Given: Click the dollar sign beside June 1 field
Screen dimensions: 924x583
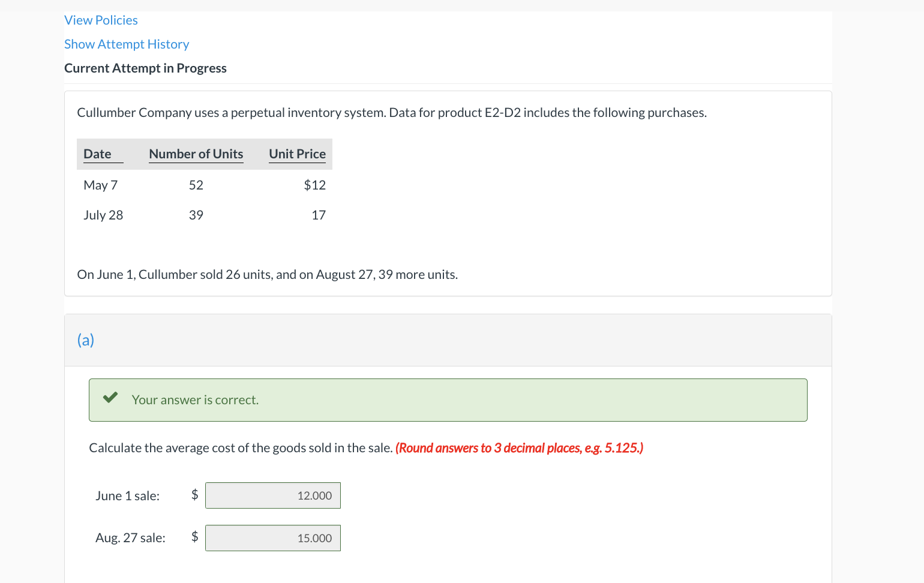Looking at the screenshot, I should [x=194, y=495].
